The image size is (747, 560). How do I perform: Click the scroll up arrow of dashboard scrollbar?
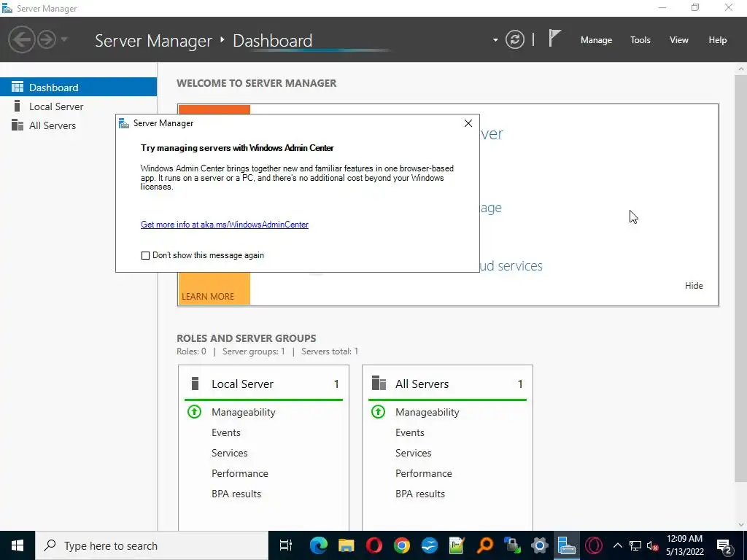741,69
